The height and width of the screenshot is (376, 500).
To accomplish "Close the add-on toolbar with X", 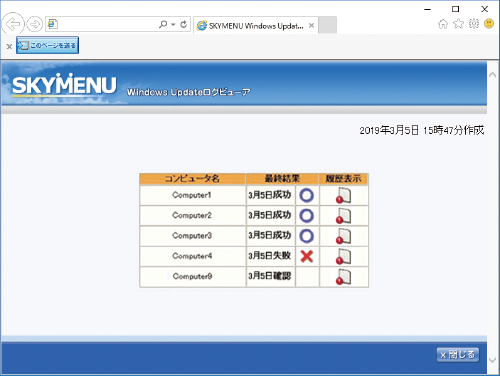I will (x=9, y=47).
